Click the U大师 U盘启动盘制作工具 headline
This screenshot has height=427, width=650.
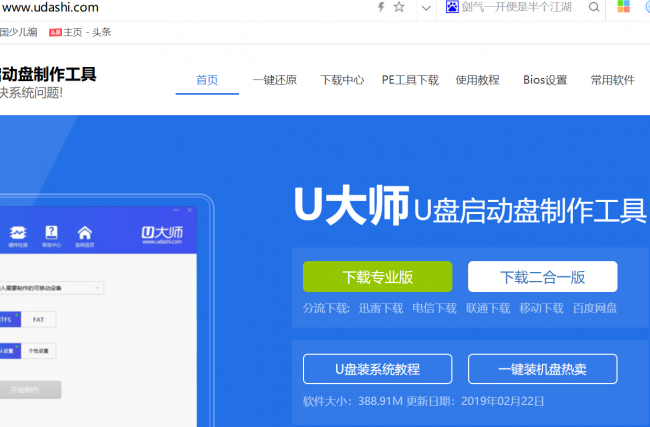[470, 206]
